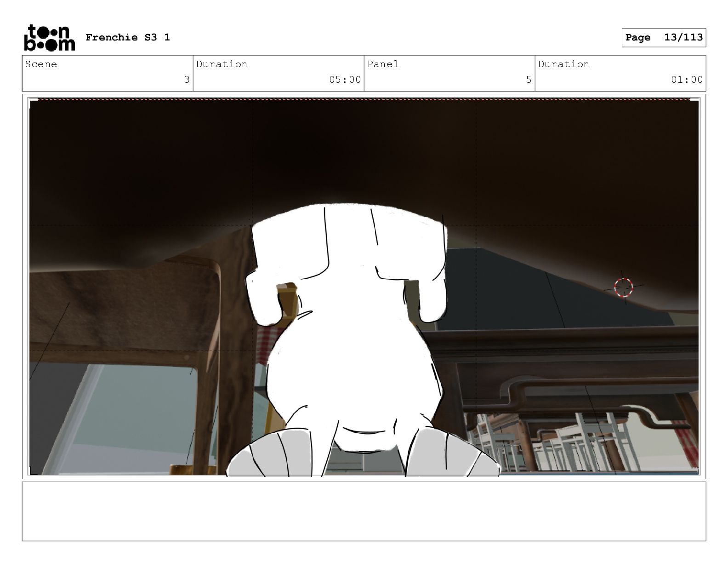Click the Toon Boom logo
Screen dimensions: 728x563
pyautogui.click(x=49, y=37)
